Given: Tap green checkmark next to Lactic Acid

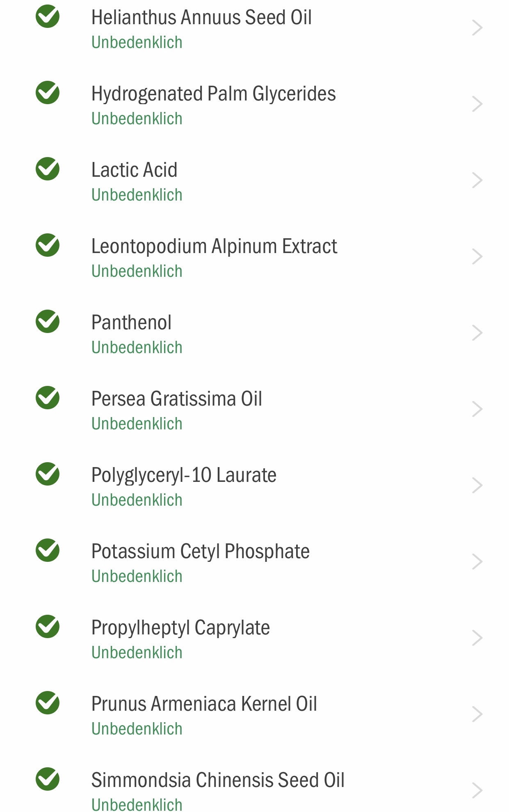Looking at the screenshot, I should (x=48, y=169).
